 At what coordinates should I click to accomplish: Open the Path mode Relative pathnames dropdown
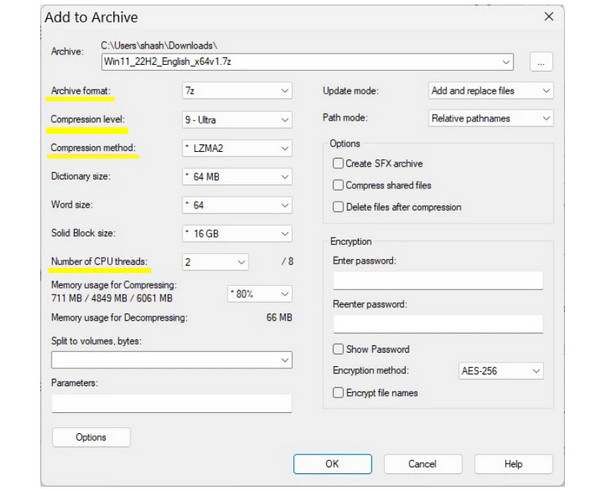491,118
